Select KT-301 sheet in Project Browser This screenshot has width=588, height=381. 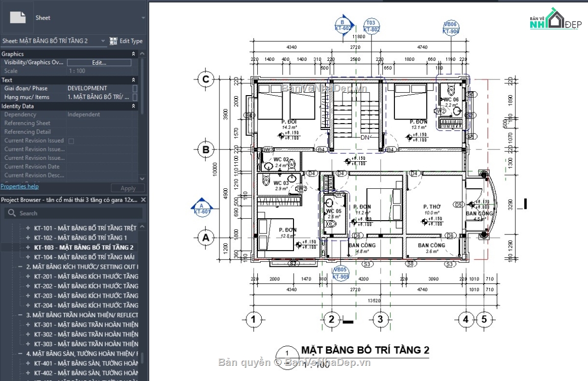point(86,325)
